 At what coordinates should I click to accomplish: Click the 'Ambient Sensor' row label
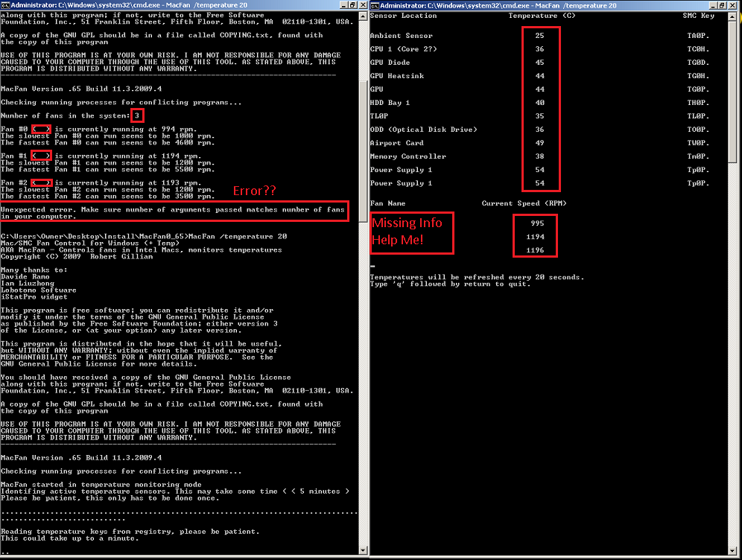pyautogui.click(x=402, y=36)
